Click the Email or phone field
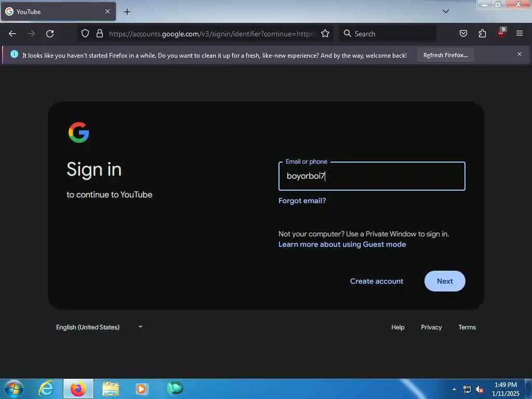532x399 pixels. tap(371, 176)
